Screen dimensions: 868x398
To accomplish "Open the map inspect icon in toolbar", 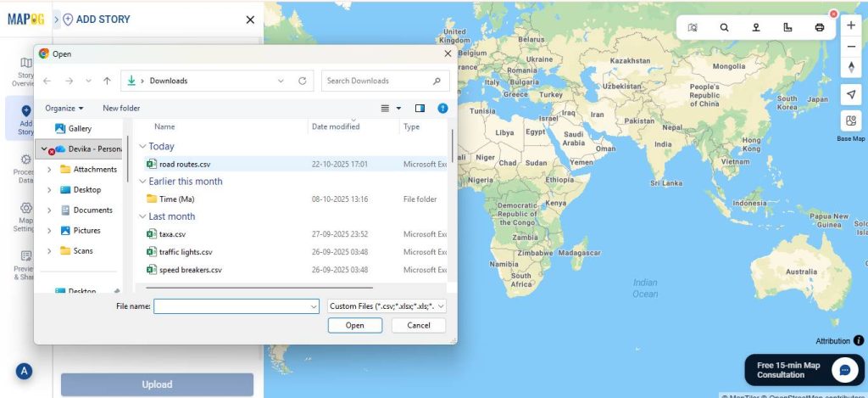I will pyautogui.click(x=693, y=27).
